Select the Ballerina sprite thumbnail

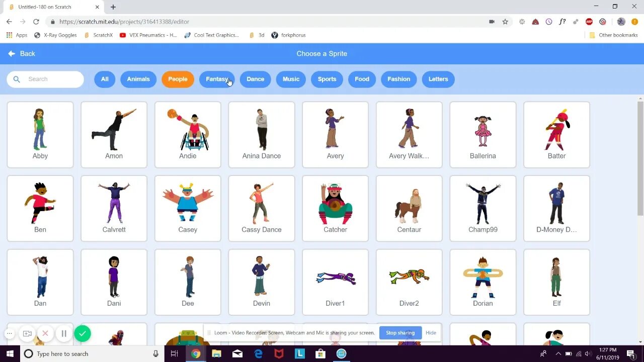[x=482, y=131]
